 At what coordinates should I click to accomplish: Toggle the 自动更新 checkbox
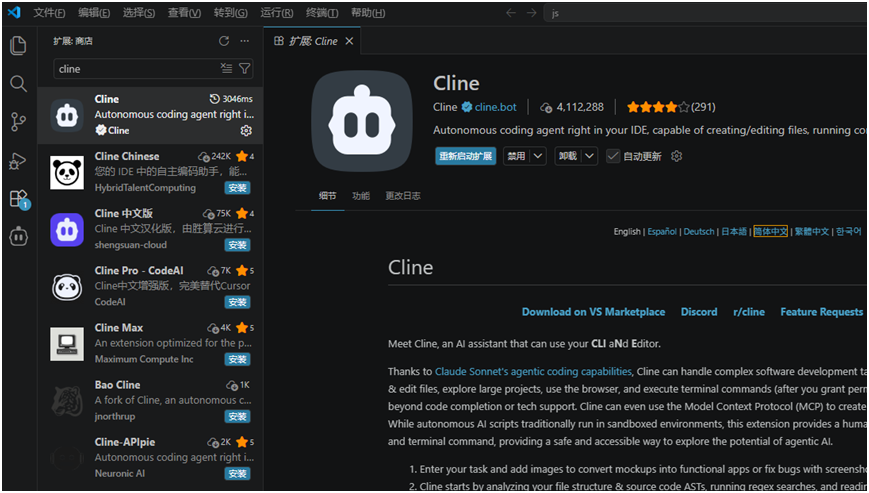tap(612, 156)
